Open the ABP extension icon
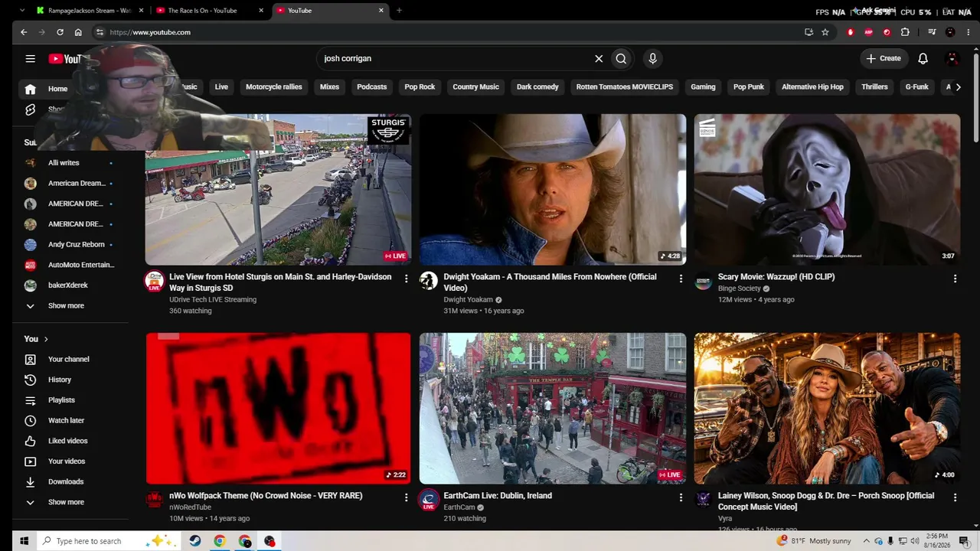 click(868, 32)
